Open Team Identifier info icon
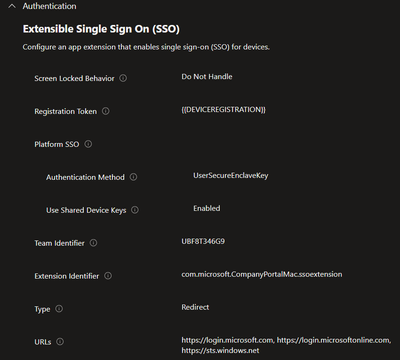This screenshot has height=360, width=400. pyautogui.click(x=93, y=243)
